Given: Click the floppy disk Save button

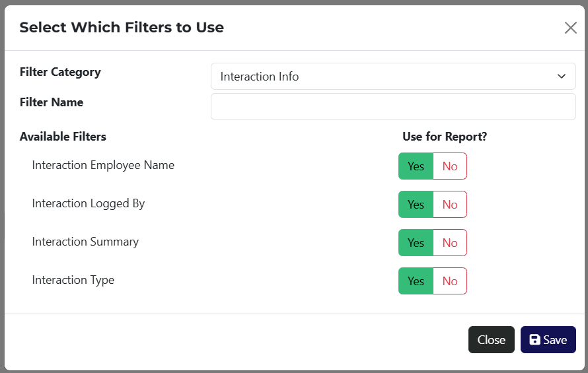Looking at the screenshot, I should click(x=548, y=340).
